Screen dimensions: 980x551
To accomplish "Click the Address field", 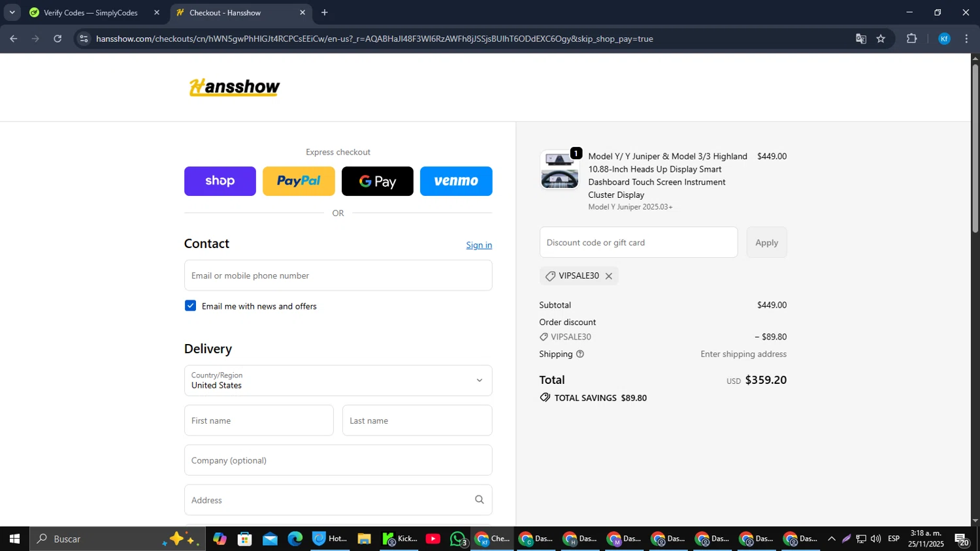I will [x=338, y=500].
